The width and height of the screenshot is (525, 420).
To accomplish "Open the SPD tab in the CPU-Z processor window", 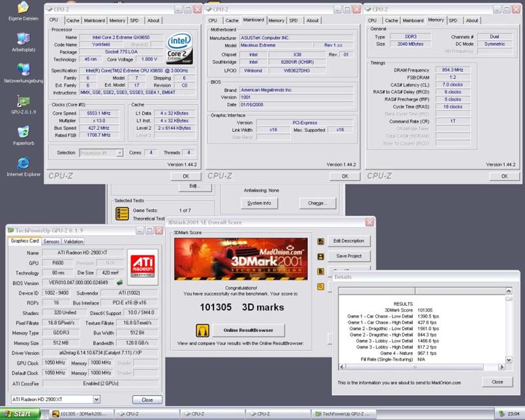I will [x=135, y=20].
